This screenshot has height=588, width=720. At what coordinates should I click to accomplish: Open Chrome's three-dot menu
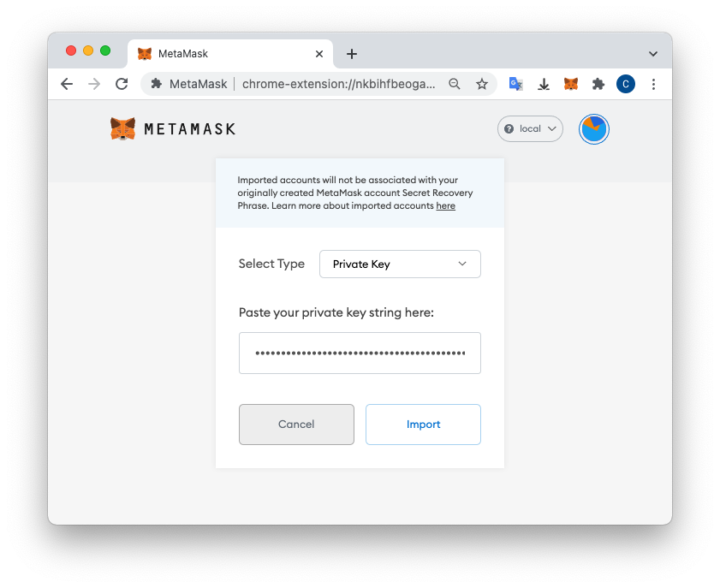654,84
